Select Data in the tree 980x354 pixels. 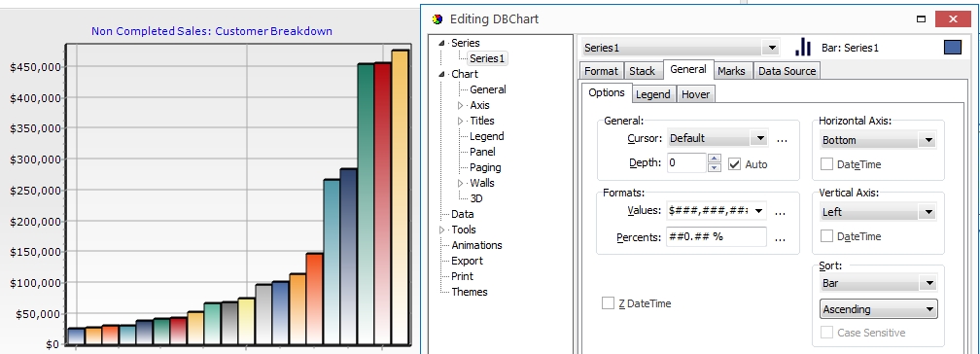point(462,214)
